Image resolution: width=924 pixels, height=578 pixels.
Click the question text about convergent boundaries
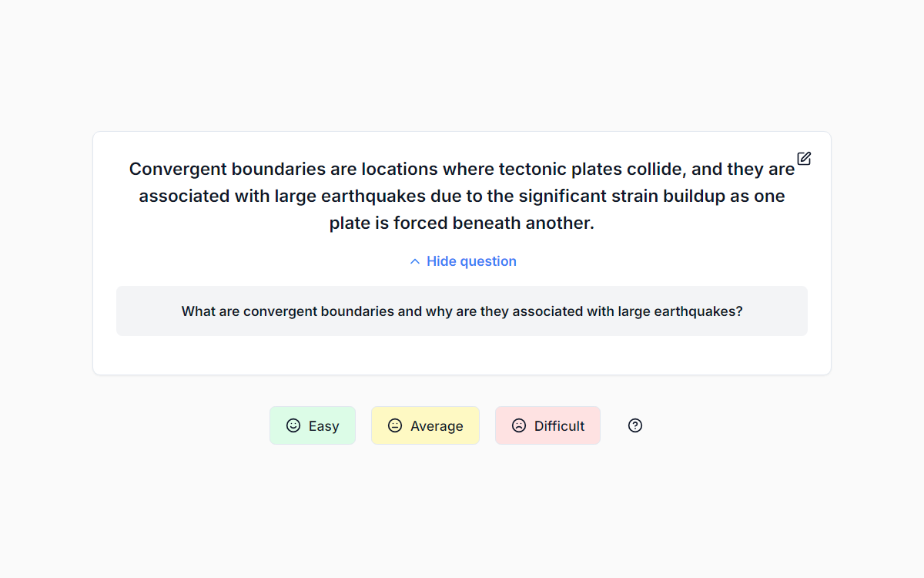pyautogui.click(x=462, y=311)
